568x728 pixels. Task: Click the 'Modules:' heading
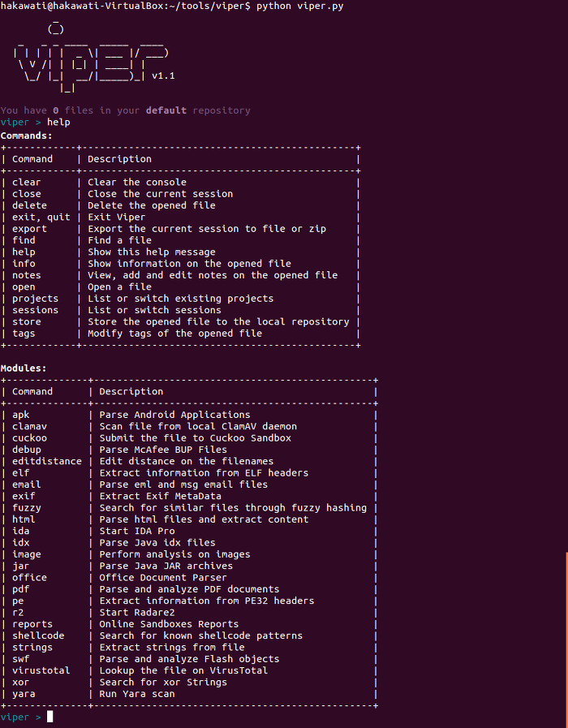(x=24, y=368)
